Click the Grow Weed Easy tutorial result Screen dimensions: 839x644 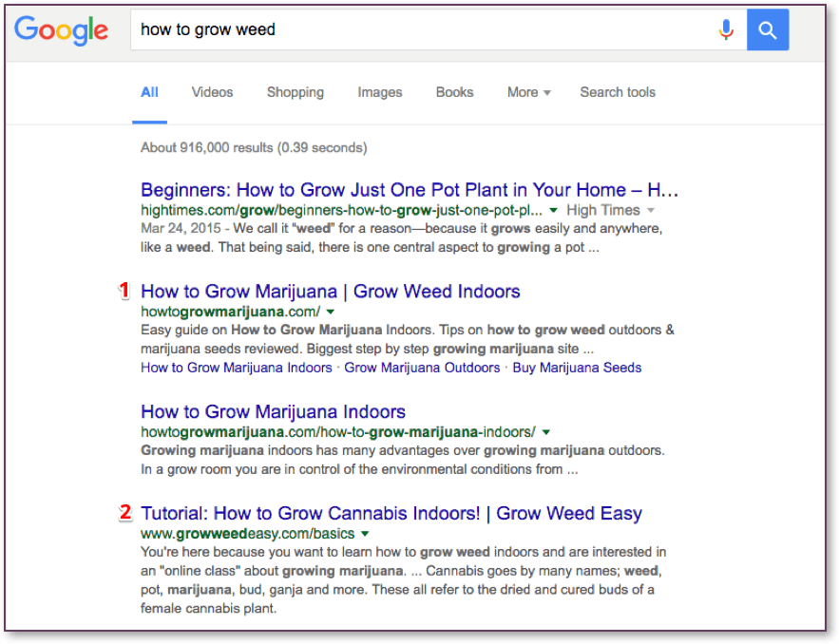click(391, 512)
